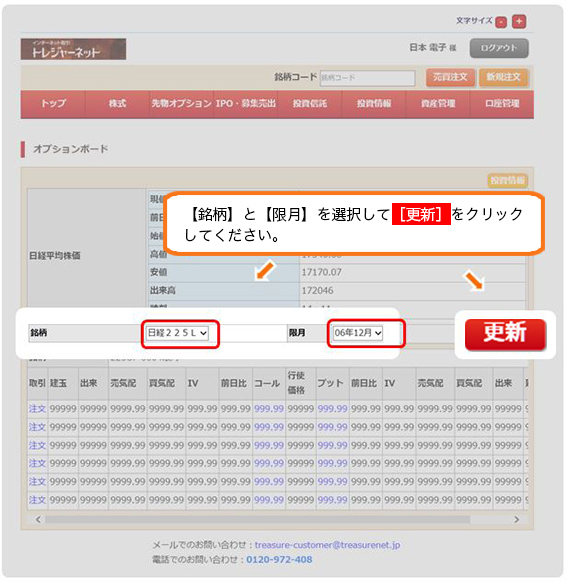The image size is (567, 582).
Task: Click the left scroll arrow of table
Action: point(38,519)
